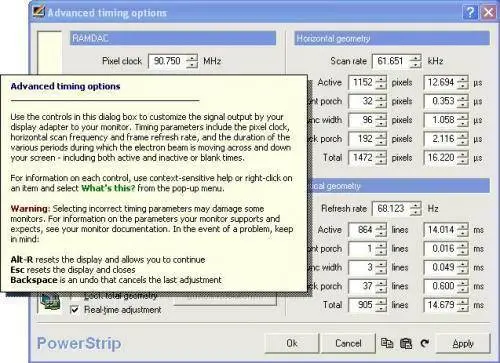The height and width of the screenshot is (363, 500).
Task: Click the Apply button
Action: 463,343
